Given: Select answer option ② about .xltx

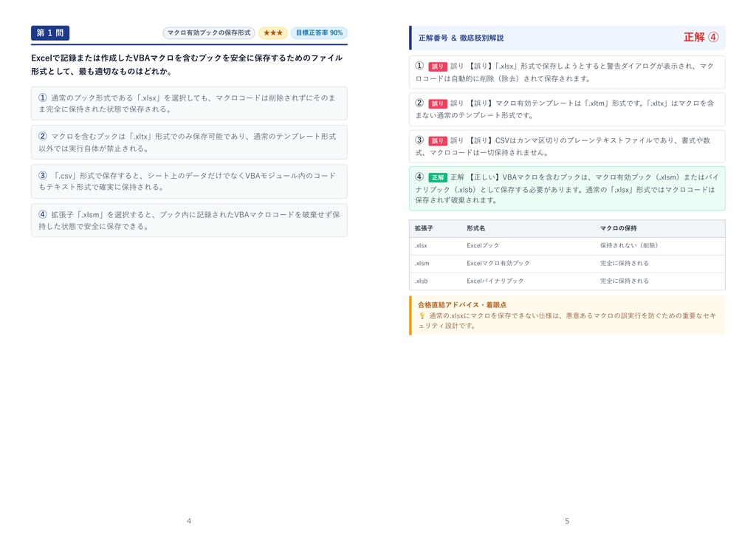Looking at the screenshot, I should [x=189, y=143].
